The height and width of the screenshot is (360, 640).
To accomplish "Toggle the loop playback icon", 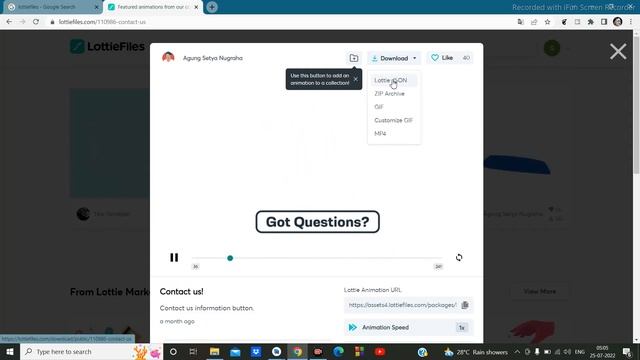I will coord(459,258).
